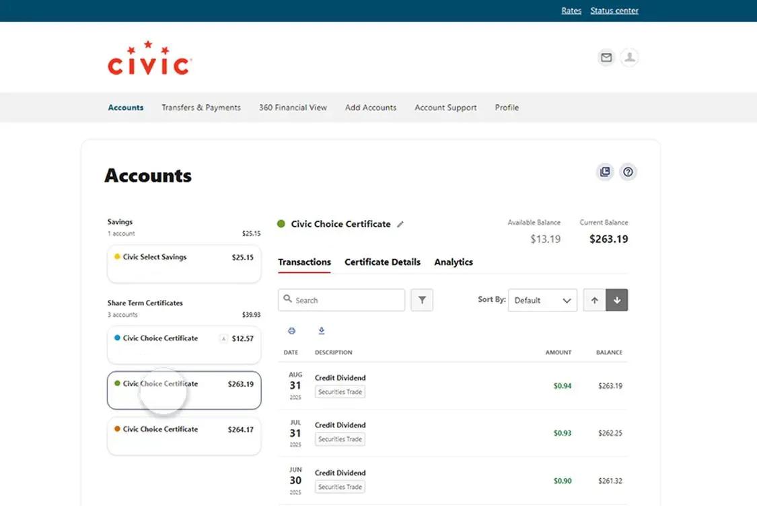This screenshot has height=532, width=757.
Task: Click the reports icon near the Accounts heading
Action: [604, 172]
